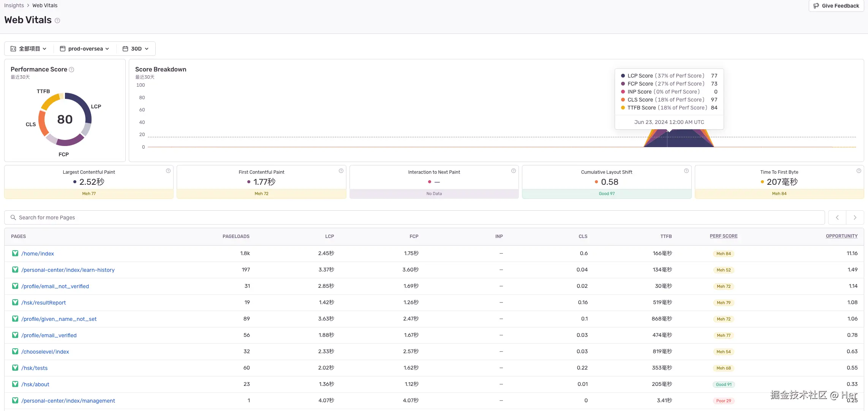This screenshot has width=868, height=411.
Task: Sort table by OPPORTUNITY column
Action: point(841,236)
